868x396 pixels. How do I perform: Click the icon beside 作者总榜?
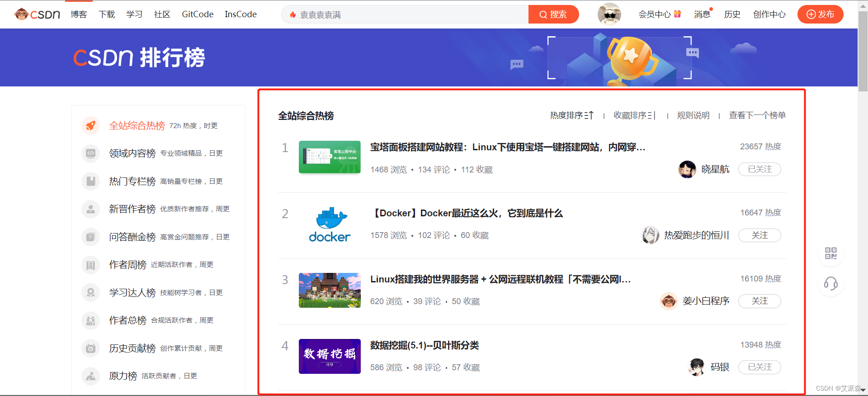[90, 320]
